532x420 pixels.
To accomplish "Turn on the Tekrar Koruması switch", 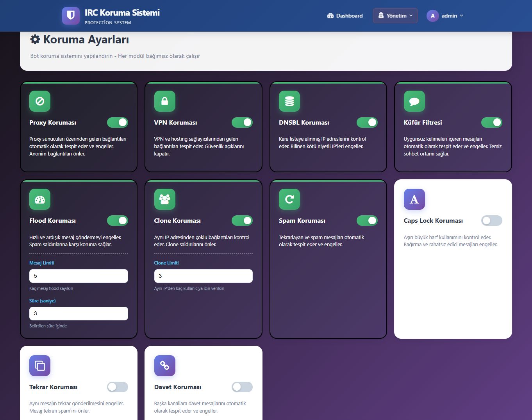I will 118,387.
